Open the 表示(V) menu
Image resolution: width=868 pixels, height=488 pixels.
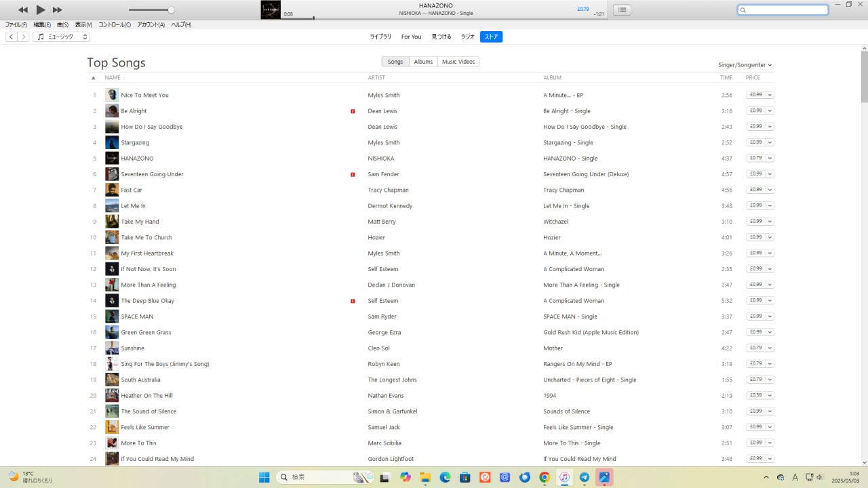[x=83, y=25]
